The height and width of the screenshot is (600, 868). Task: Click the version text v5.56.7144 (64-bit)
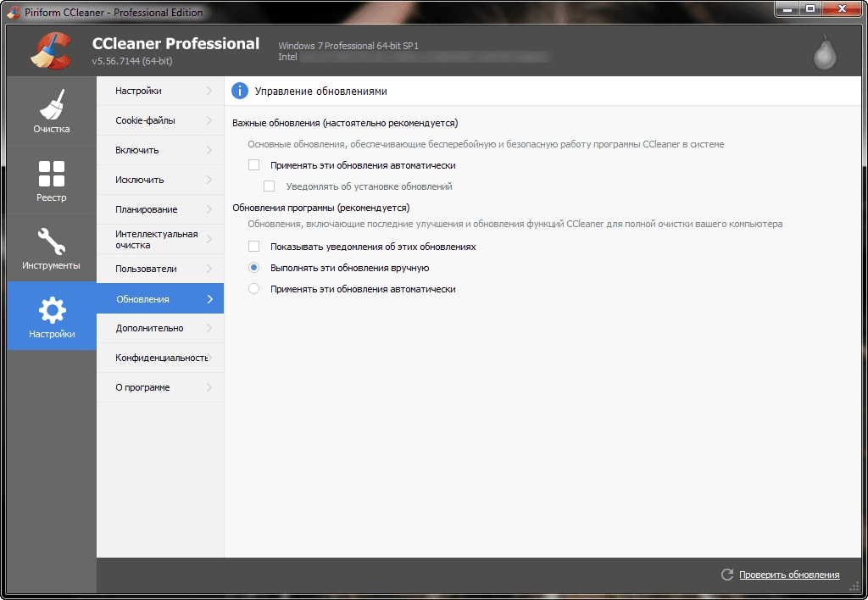tap(132, 61)
